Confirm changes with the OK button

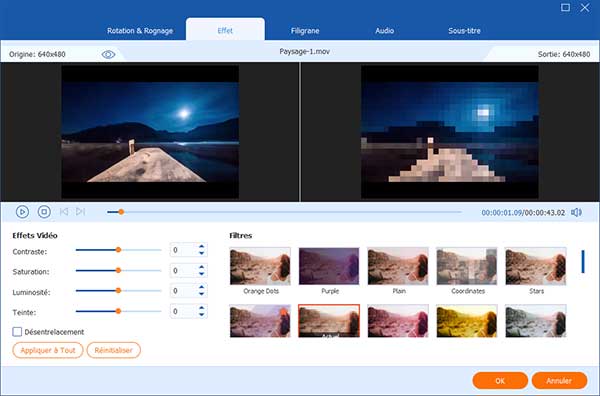[500, 381]
